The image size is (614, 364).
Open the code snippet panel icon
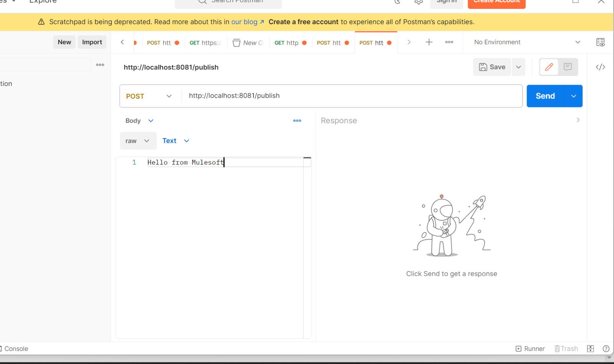coord(600,67)
